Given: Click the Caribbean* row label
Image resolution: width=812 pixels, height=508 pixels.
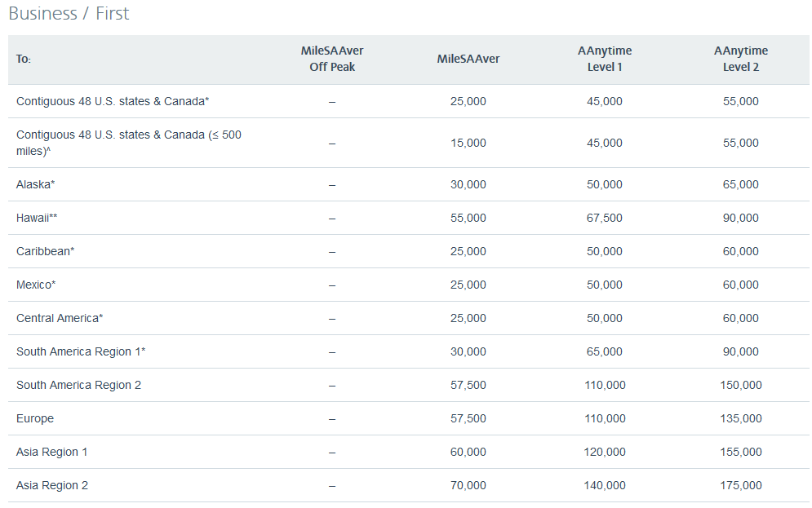Looking at the screenshot, I should [x=45, y=251].
